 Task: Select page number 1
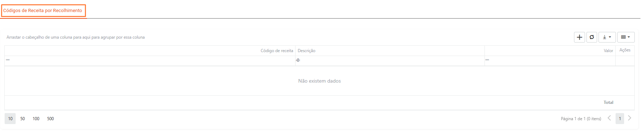click(x=620, y=119)
